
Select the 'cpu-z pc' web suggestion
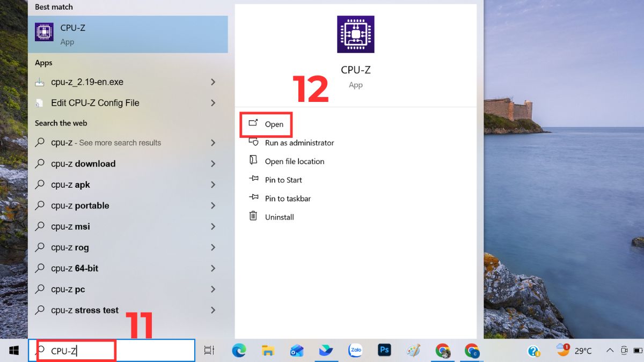click(x=68, y=289)
